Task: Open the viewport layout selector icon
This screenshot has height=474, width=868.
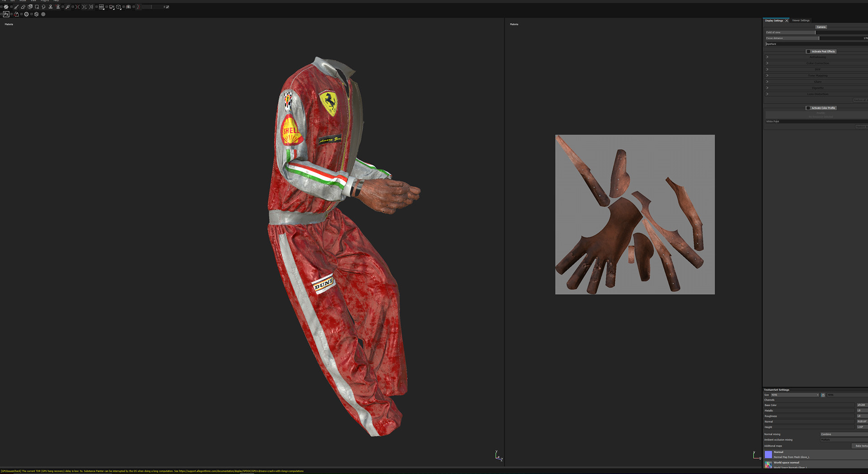Action: click(101, 7)
